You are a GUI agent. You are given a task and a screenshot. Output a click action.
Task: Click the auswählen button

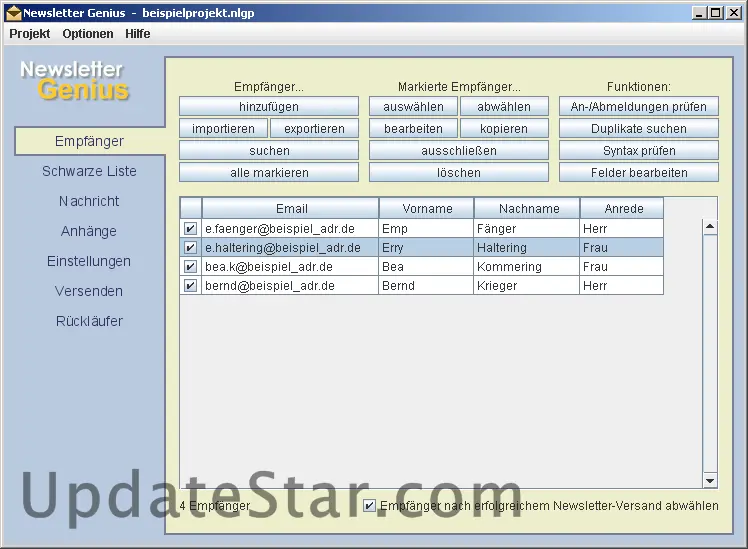[414, 106]
